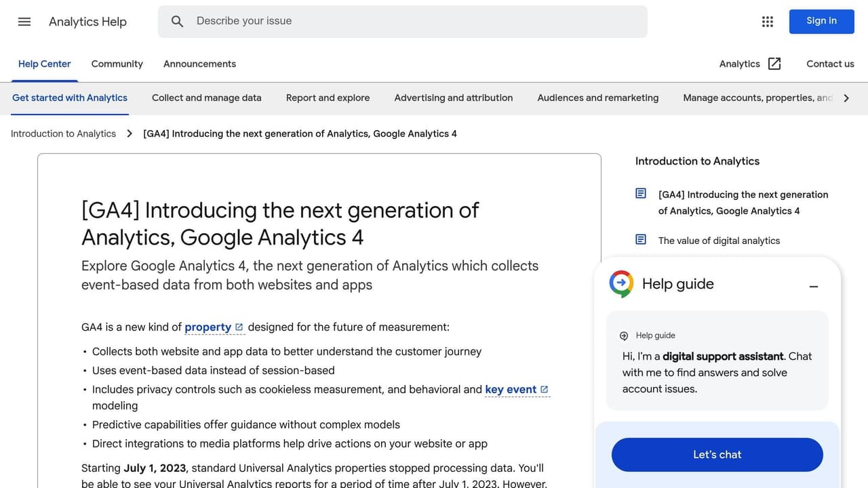Switch to the Announcements tab

pyautogui.click(x=199, y=64)
